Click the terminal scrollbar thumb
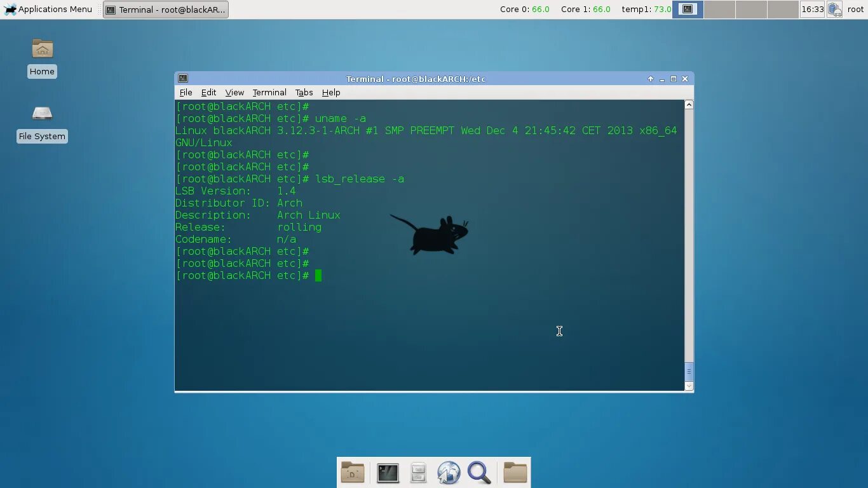Image resolution: width=868 pixels, height=488 pixels. 689,372
